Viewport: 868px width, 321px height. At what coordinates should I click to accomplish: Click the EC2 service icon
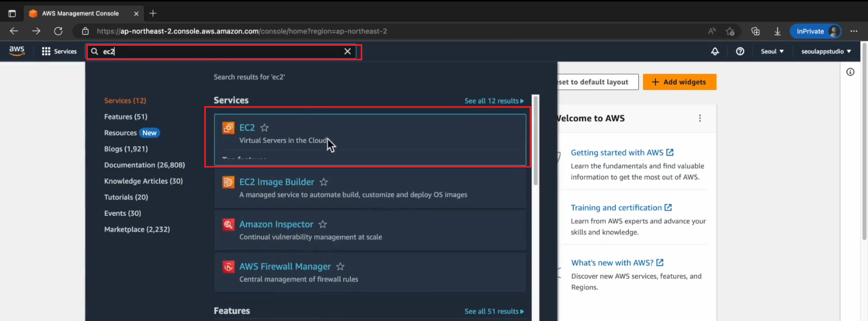point(228,127)
